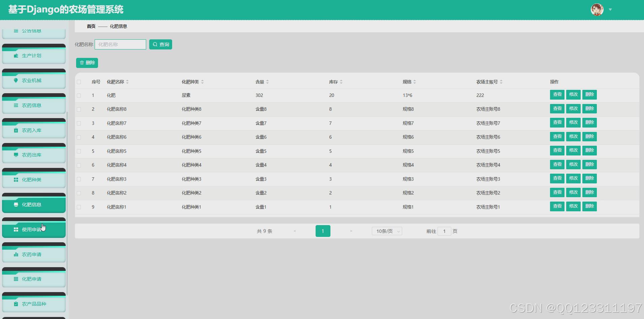Image resolution: width=644 pixels, height=319 pixels.
Task: Toggle the select-all checkbox in table header
Action: (x=79, y=82)
